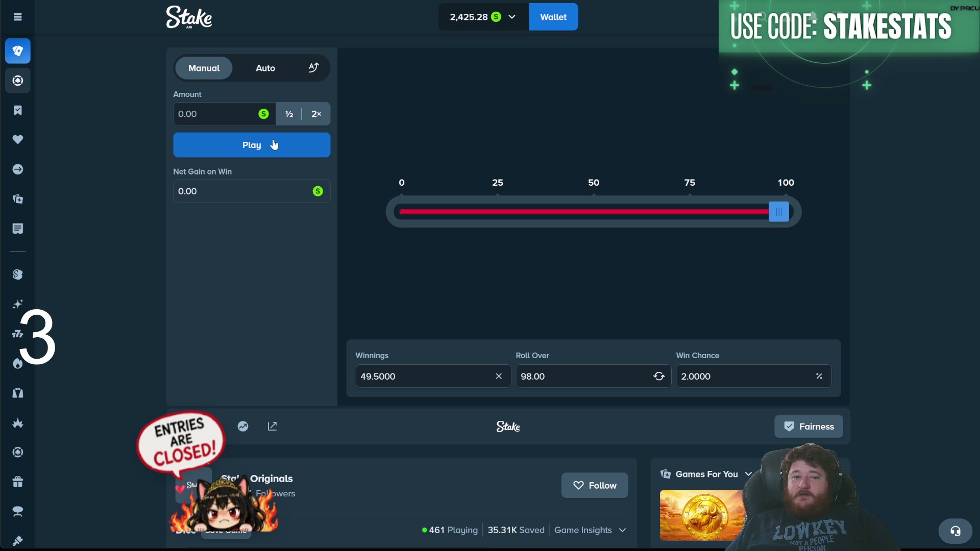Switch to Manual betting mode
This screenshot has height=551, width=980.
(x=204, y=68)
